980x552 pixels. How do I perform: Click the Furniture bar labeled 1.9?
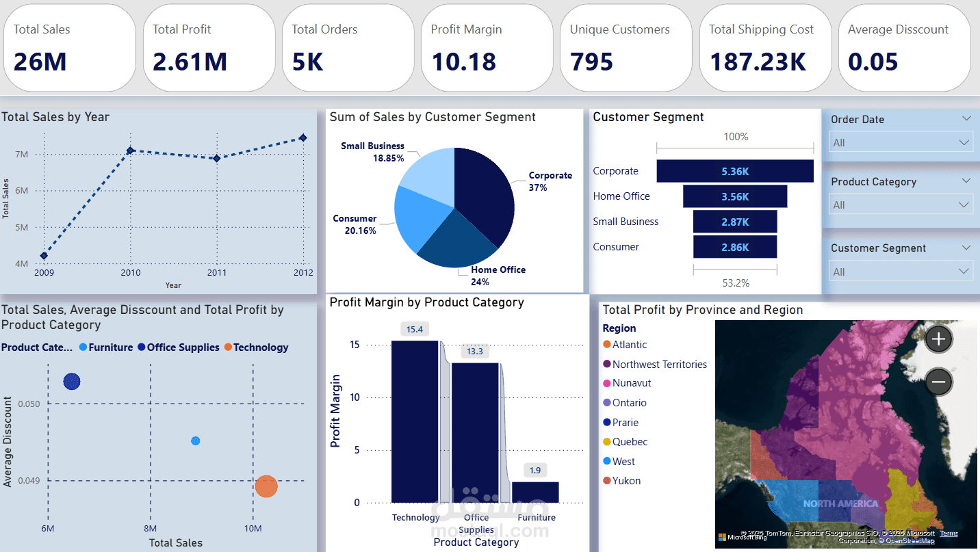[535, 492]
